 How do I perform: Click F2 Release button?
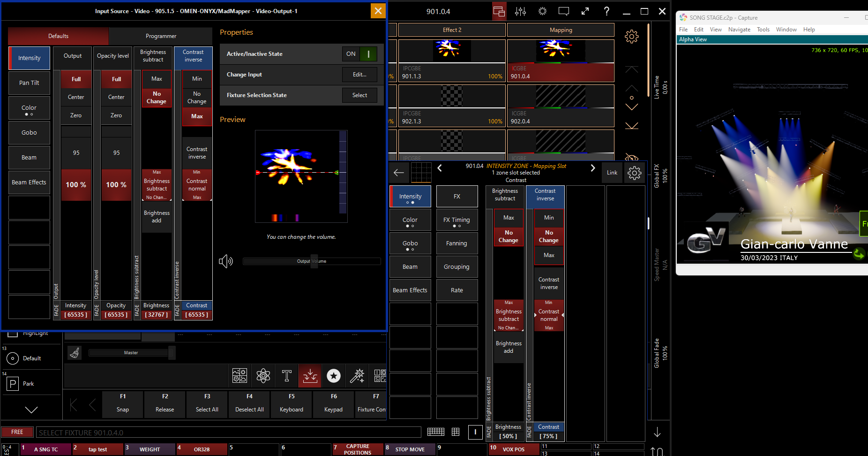(165, 403)
